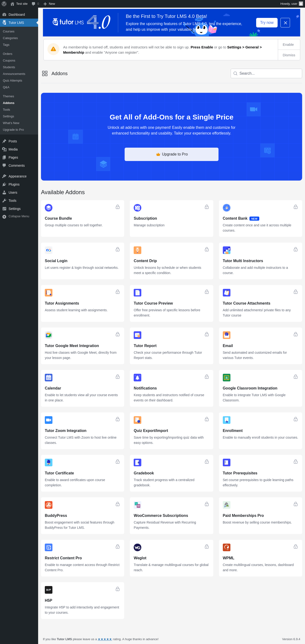
Task: Click the WooCommerce Subscriptions icon
Action: [137, 505]
